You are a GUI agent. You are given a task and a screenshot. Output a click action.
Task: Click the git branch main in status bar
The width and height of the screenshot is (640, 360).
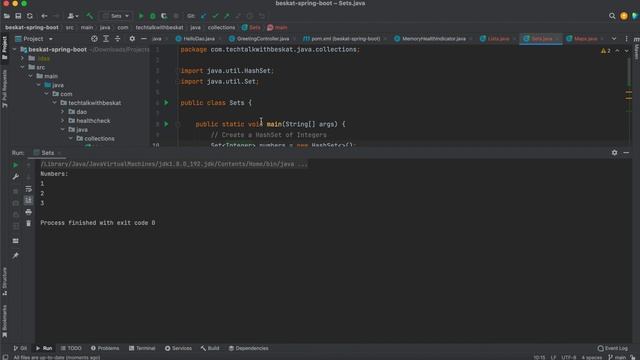(617, 357)
